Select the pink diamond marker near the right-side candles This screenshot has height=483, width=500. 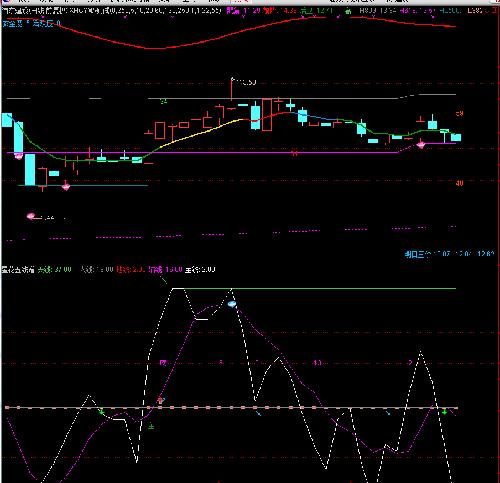tap(421, 145)
